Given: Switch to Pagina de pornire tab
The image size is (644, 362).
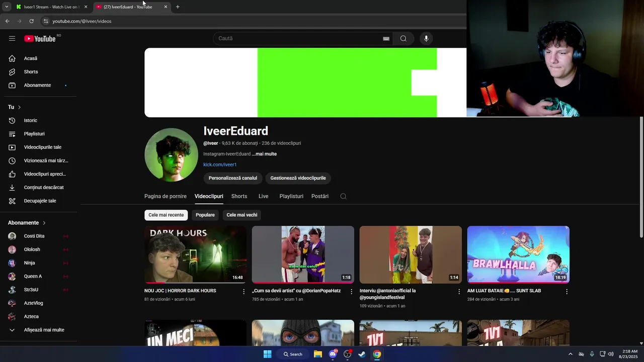Looking at the screenshot, I should pyautogui.click(x=166, y=197).
